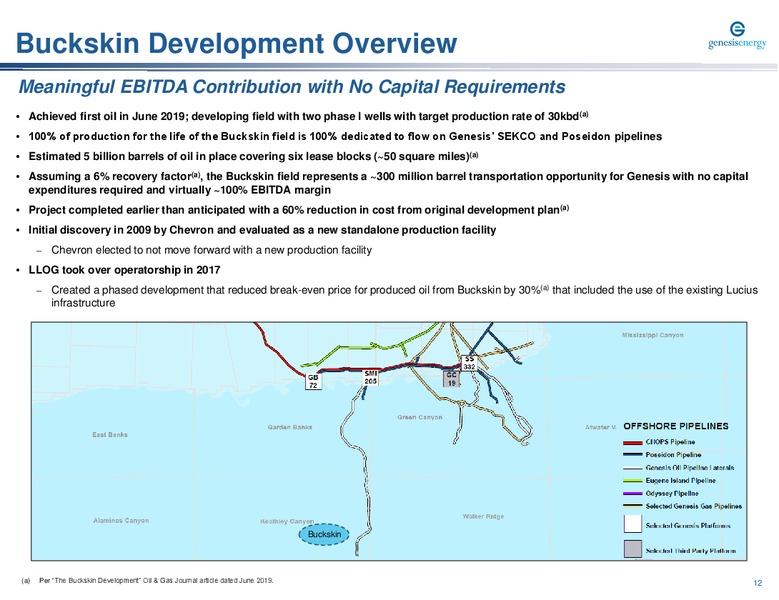Image resolution: width=779 pixels, height=600 pixels.
Task: Click the "East Banks" map label
Action: (110, 435)
